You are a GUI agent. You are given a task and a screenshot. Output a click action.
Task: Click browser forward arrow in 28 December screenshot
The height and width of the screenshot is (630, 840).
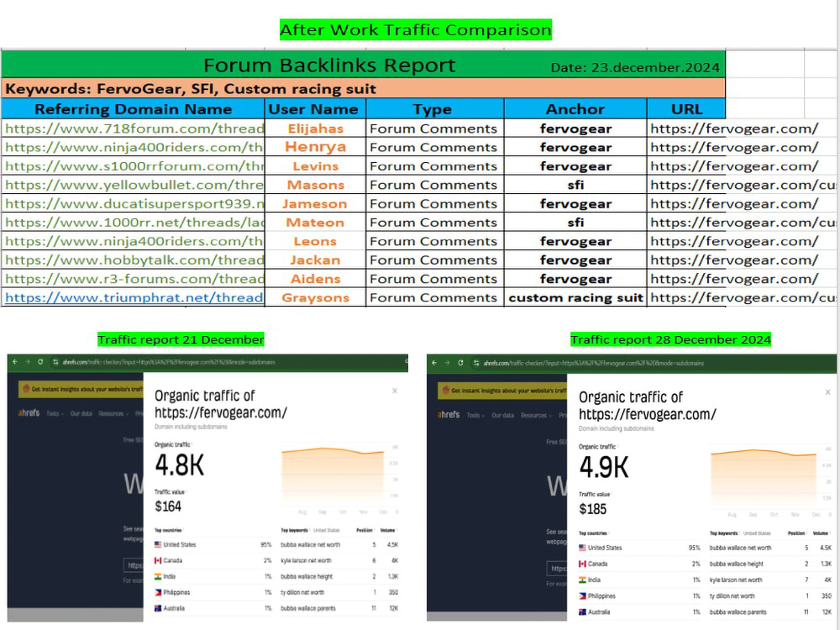448,363
